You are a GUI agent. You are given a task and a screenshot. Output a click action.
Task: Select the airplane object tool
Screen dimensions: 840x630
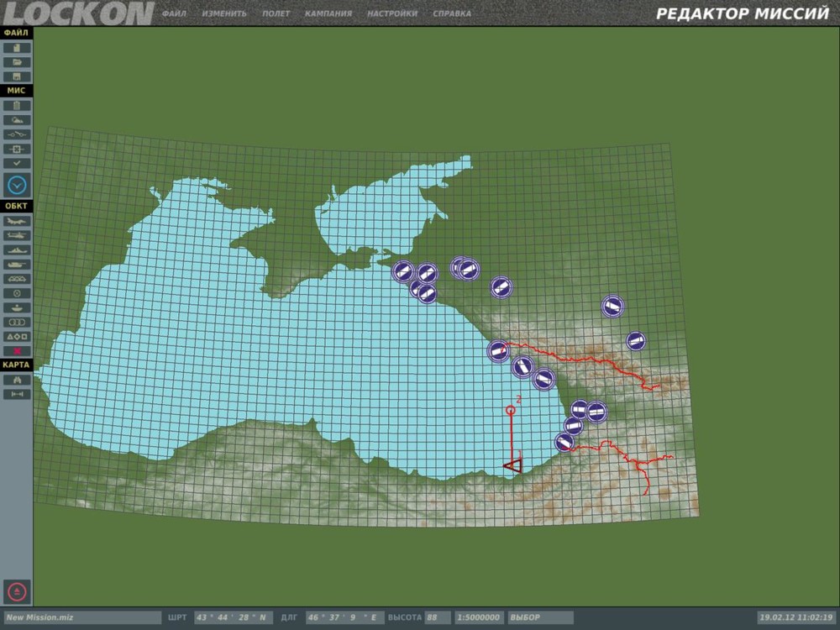pos(17,221)
